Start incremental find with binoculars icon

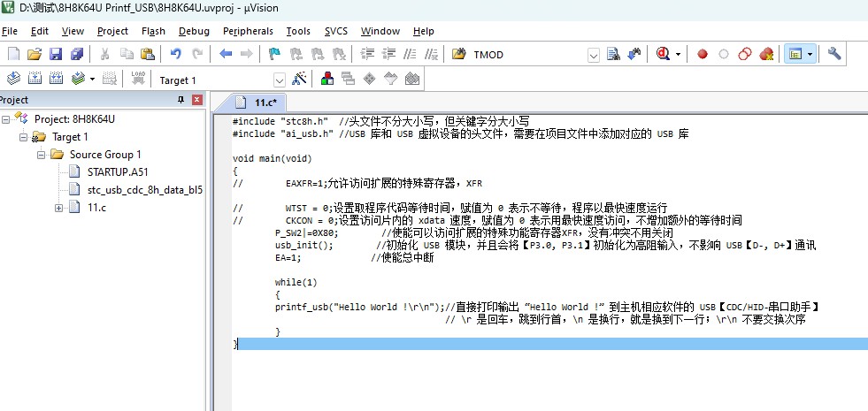pos(634,54)
